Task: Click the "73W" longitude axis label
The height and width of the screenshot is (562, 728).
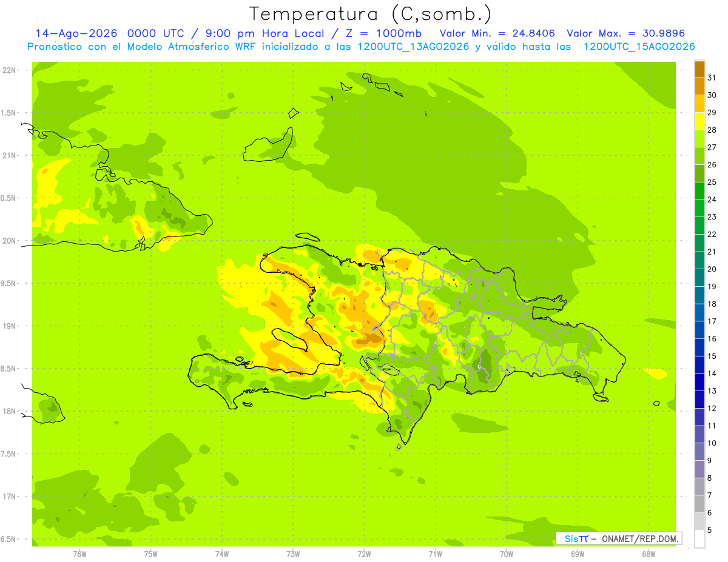Action: click(x=293, y=554)
